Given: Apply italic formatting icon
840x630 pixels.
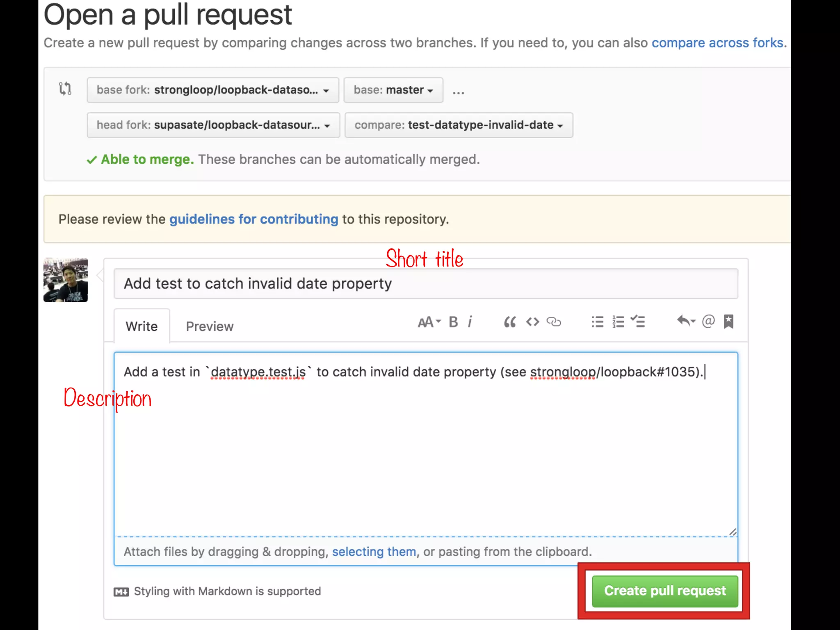Looking at the screenshot, I should point(470,322).
